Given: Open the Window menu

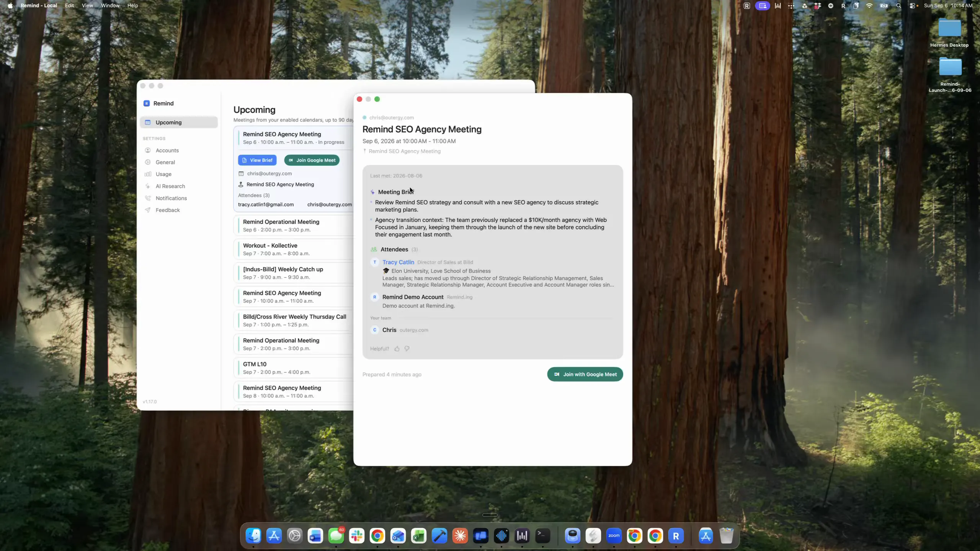Looking at the screenshot, I should click(110, 5).
